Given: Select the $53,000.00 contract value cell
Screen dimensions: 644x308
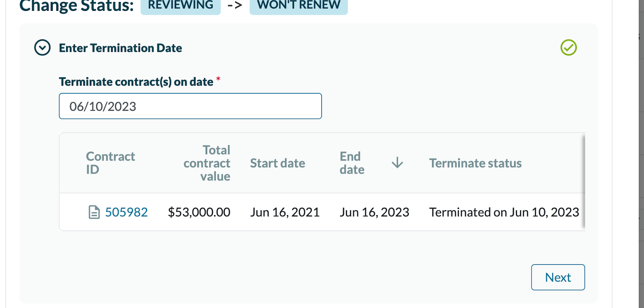Looking at the screenshot, I should (x=199, y=212).
